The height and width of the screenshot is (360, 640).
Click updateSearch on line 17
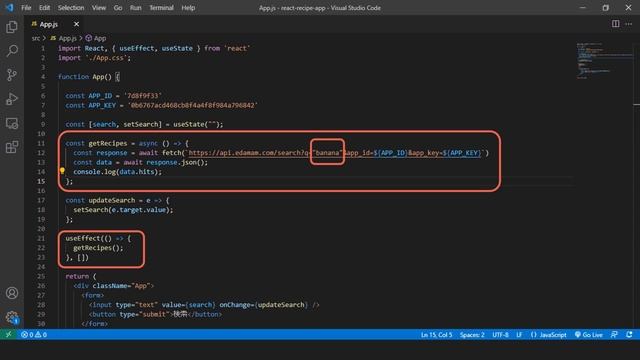coord(111,200)
